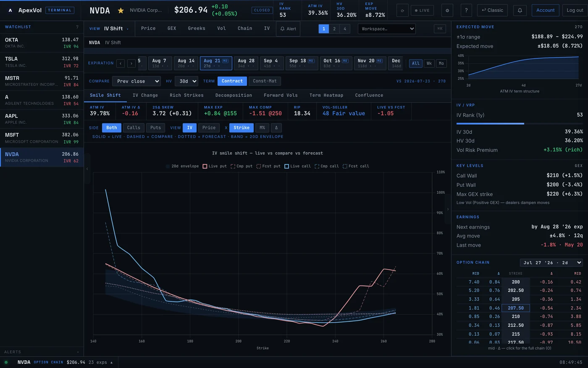Go to next expiration with right arrow
This screenshot has height=368, width=588.
(x=131, y=63)
